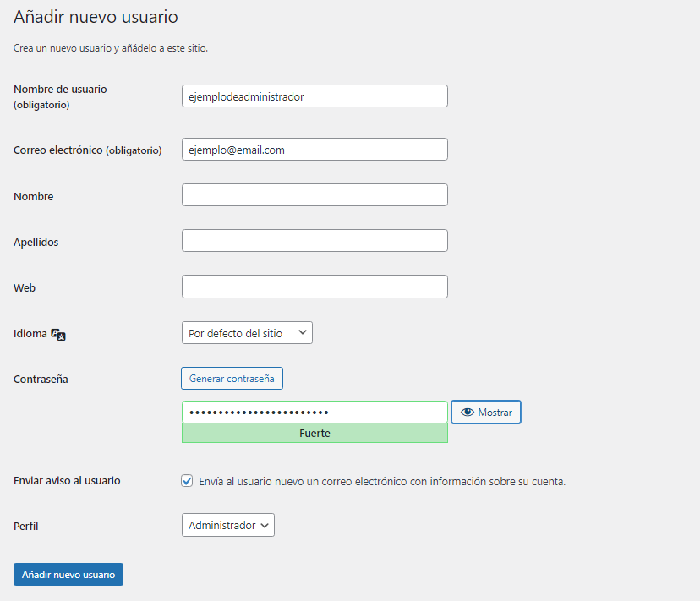Click the Web field
Image resolution: width=700 pixels, height=601 pixels.
pyautogui.click(x=314, y=286)
